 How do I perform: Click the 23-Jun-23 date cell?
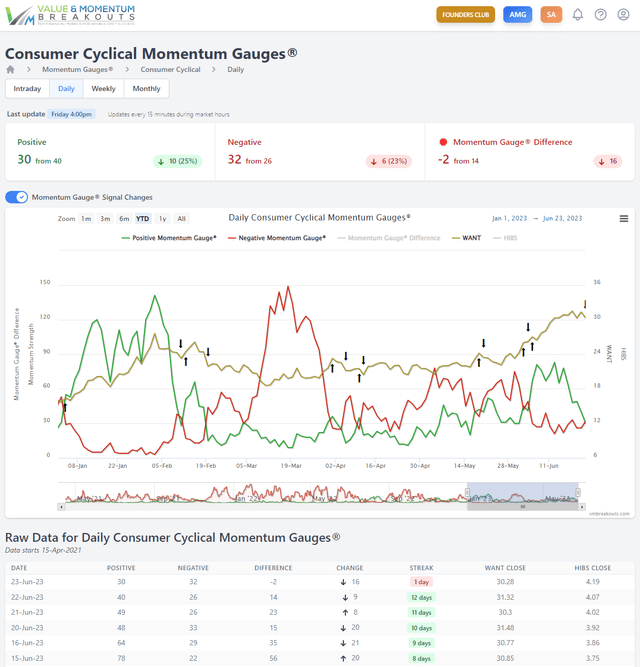point(27,582)
